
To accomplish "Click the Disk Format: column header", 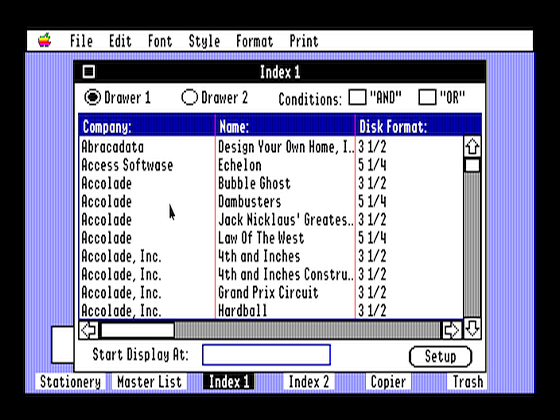I will coord(419,126).
